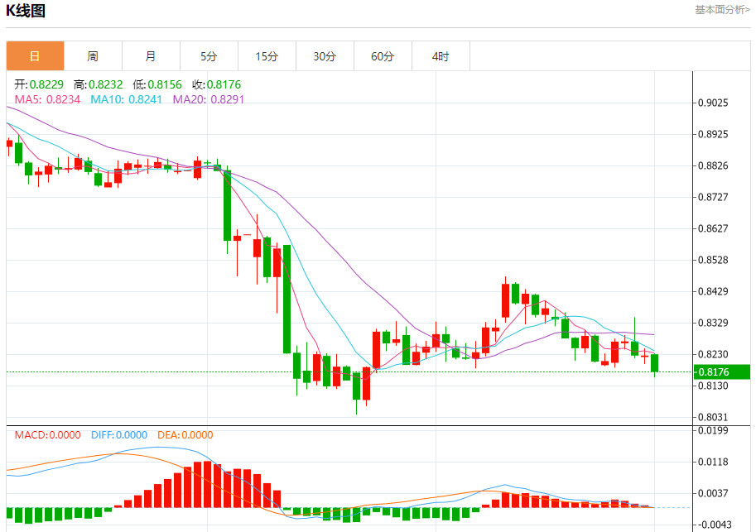The image size is (756, 532).
Task: Click the 0.8627 price axis label
Action: [x=713, y=228]
